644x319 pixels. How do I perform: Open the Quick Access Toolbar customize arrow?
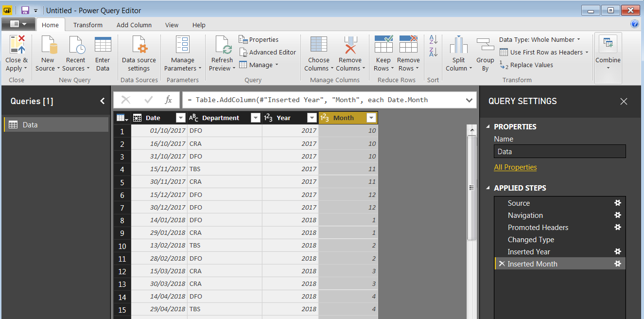click(x=35, y=10)
